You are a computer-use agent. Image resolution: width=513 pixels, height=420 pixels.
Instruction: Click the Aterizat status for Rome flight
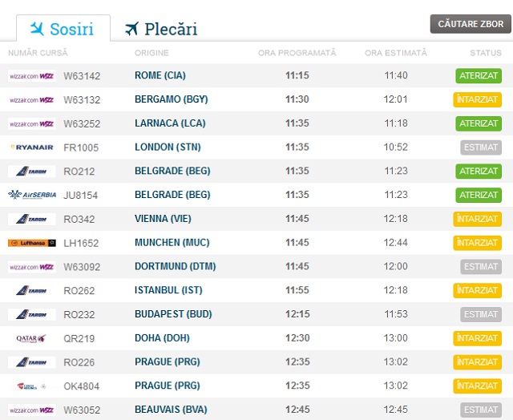pos(479,76)
